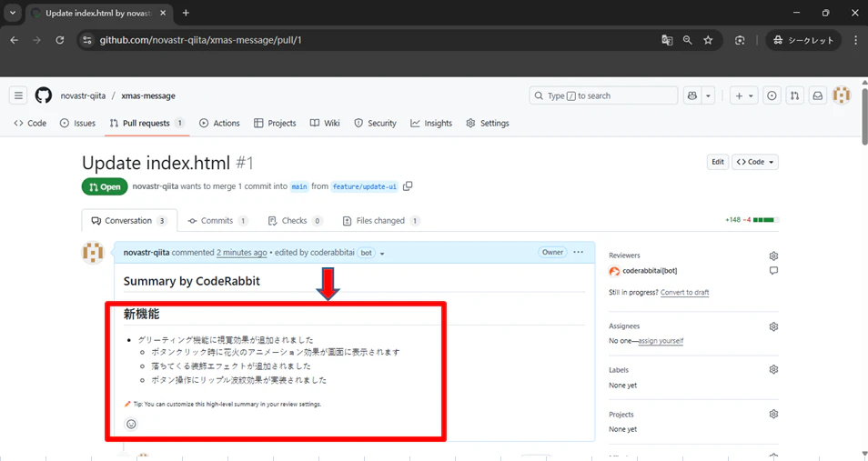Open the Security tab

click(376, 123)
